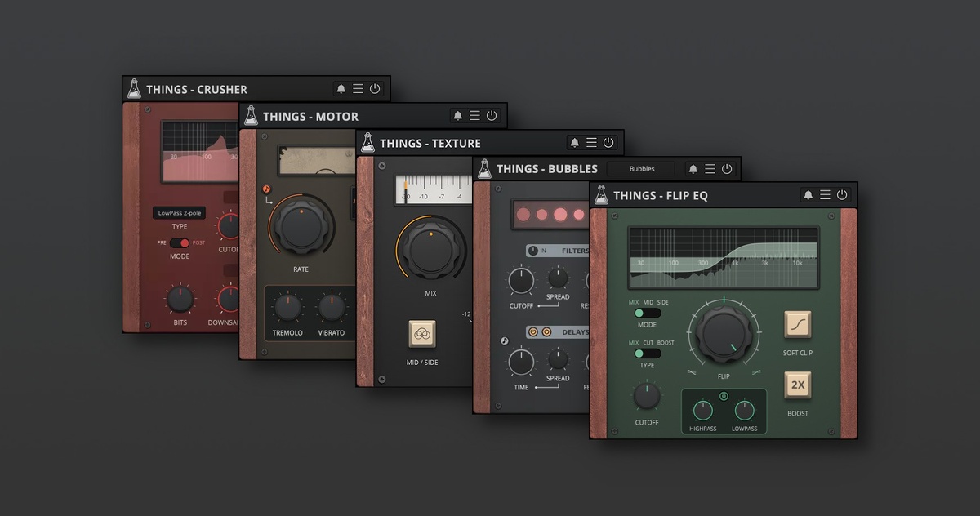
Task: Click the flask logo in Things - Flip EQ
Action: pyautogui.click(x=601, y=194)
